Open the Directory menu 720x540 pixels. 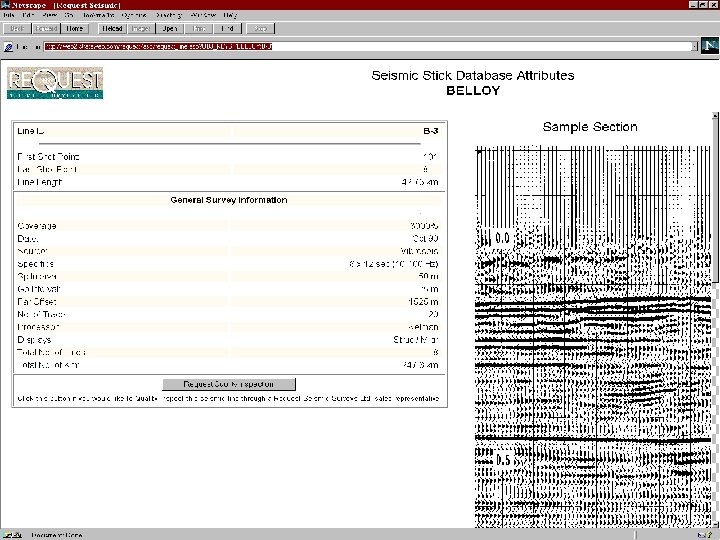[169, 15]
